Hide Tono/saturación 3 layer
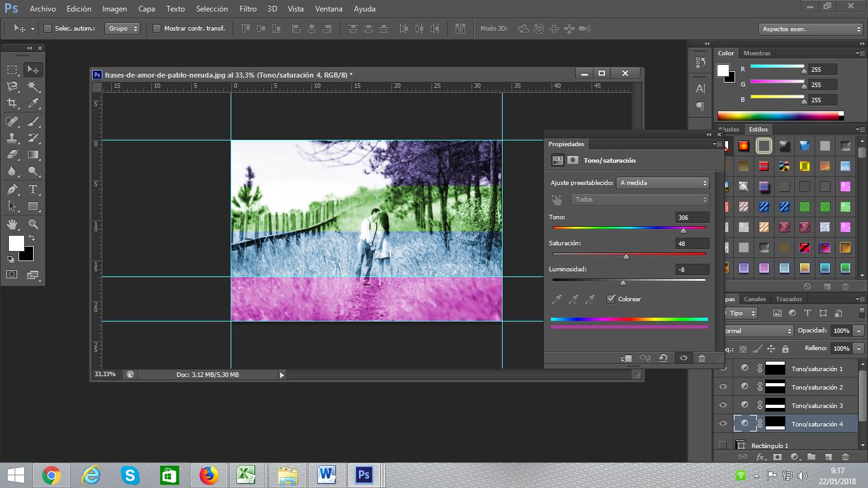The width and height of the screenshot is (868, 488). 723,405
